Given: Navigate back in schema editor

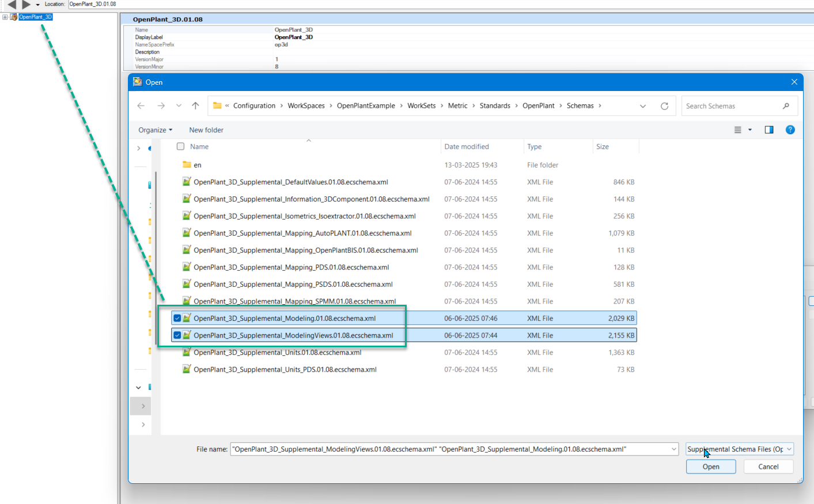Looking at the screenshot, I should coord(12,4).
